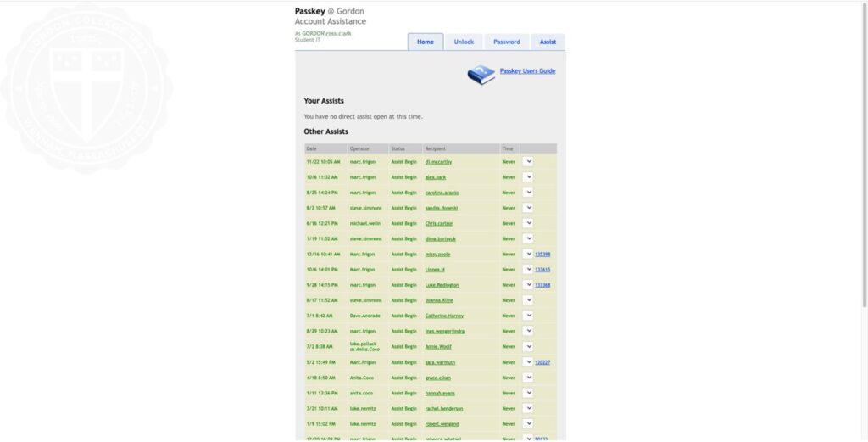Open recipient link alex.park
Screen dimensions: 868x442
point(436,177)
